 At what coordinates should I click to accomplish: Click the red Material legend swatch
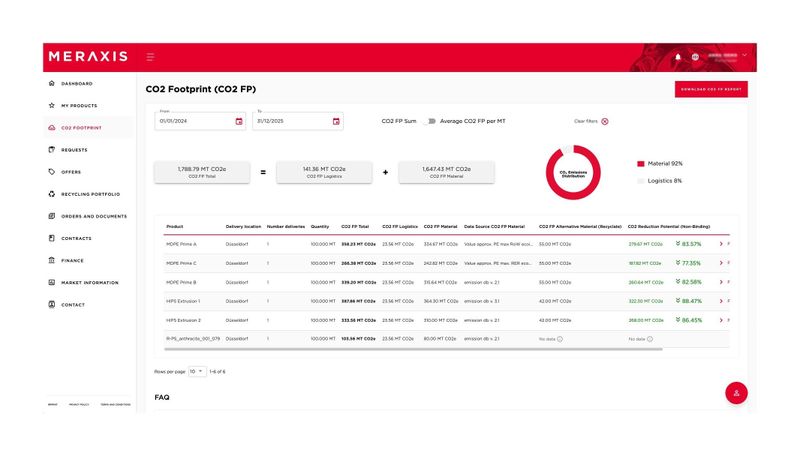click(641, 163)
